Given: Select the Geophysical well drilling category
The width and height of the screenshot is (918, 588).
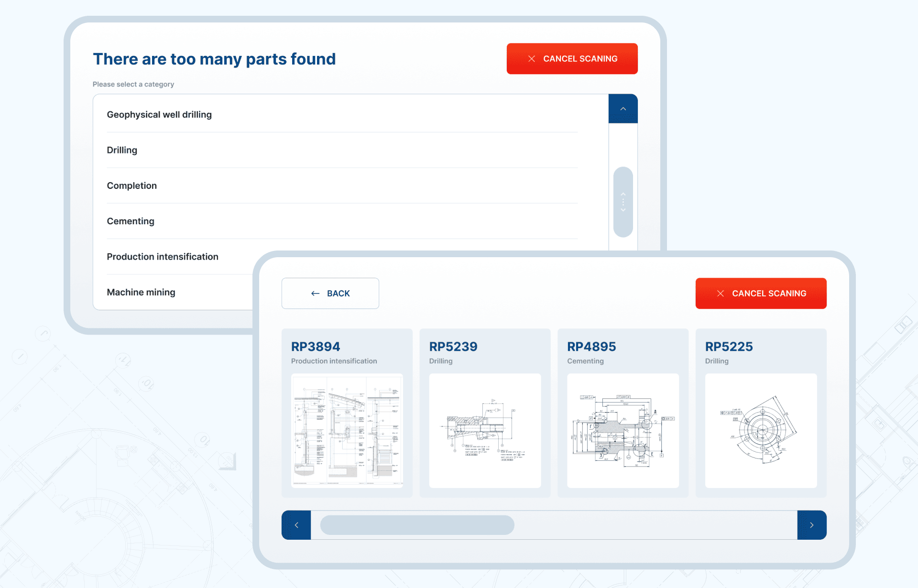Looking at the screenshot, I should point(159,115).
